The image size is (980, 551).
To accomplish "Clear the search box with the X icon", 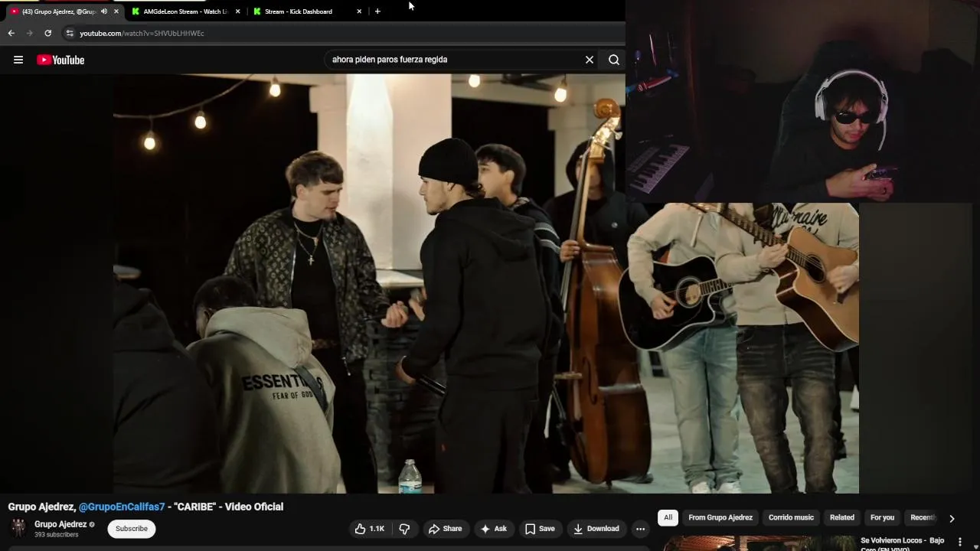I will tap(590, 60).
